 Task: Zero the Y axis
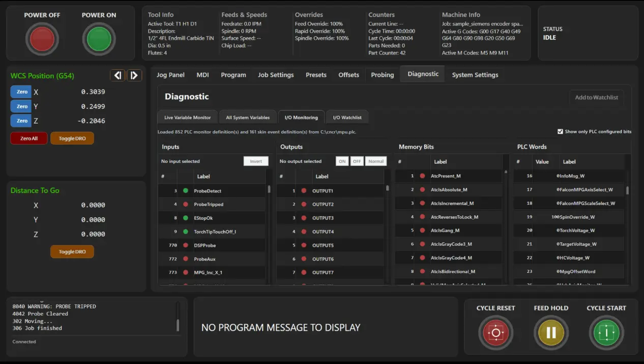[x=21, y=106]
